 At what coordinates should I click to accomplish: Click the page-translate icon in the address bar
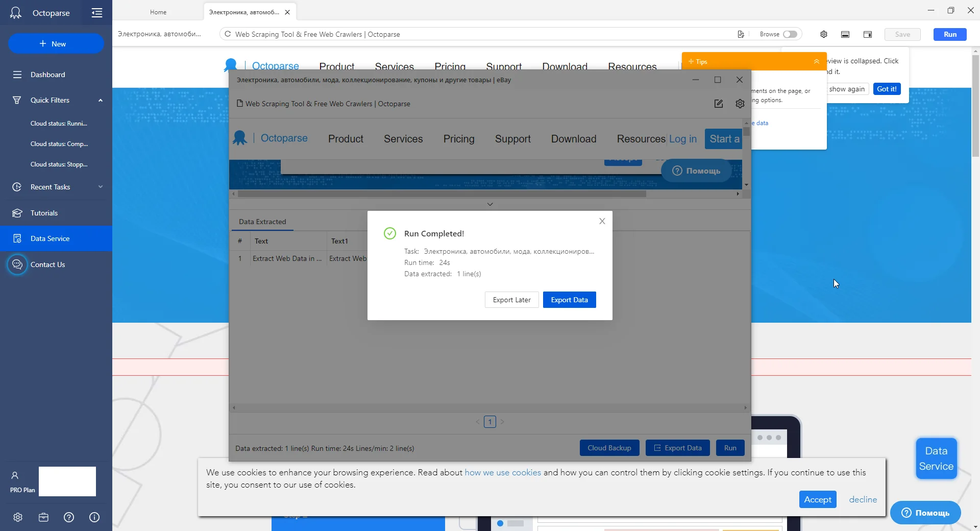pos(741,34)
